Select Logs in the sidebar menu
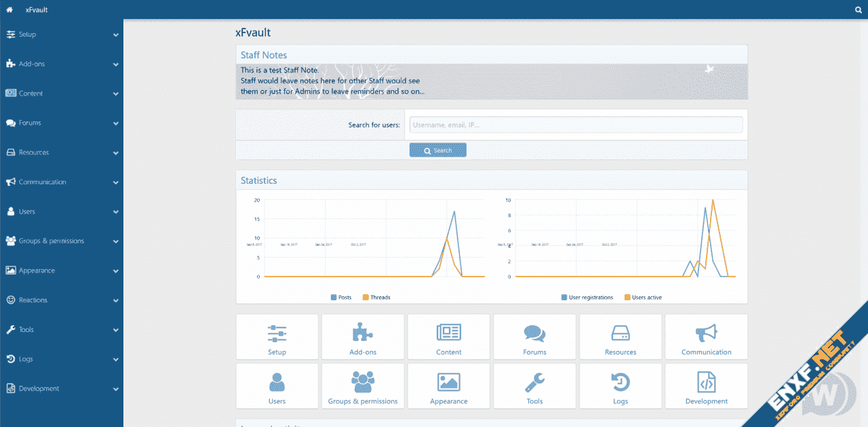Image resolution: width=868 pixels, height=427 pixels. click(26, 359)
